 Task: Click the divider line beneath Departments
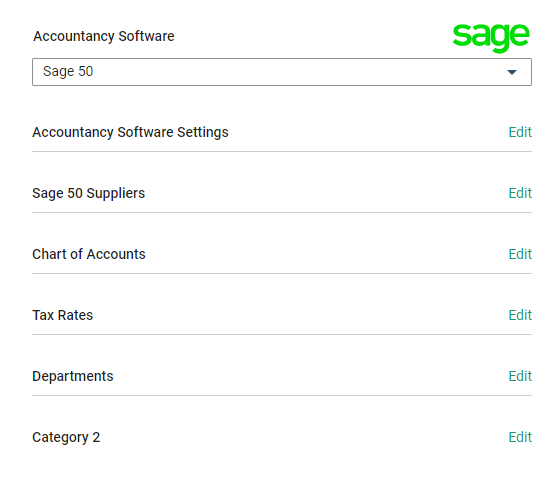pyautogui.click(x=282, y=395)
